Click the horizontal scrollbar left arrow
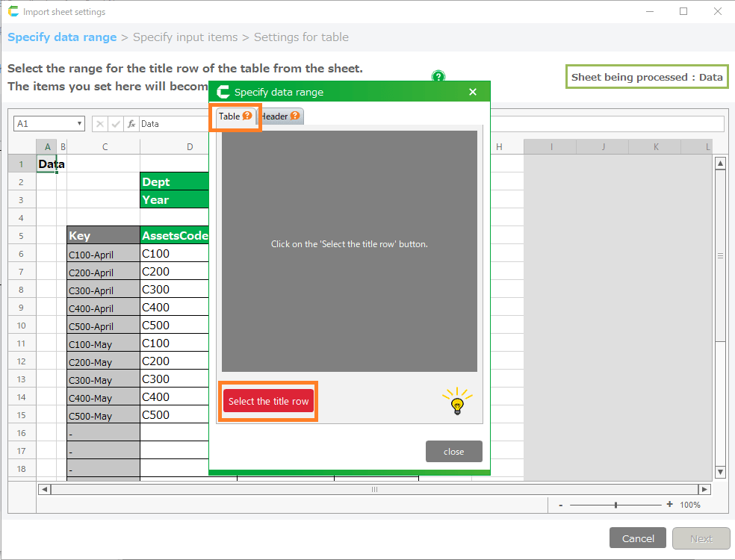The image size is (735, 560). pos(45,489)
